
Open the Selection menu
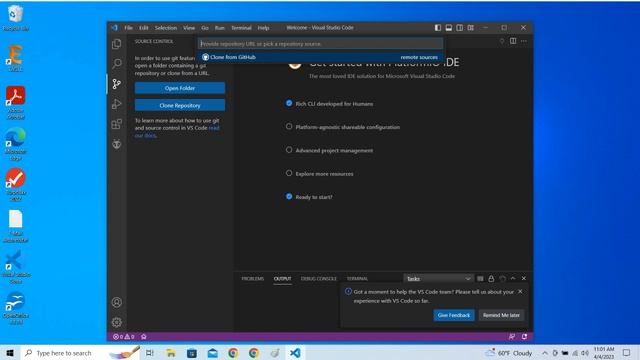pyautogui.click(x=166, y=28)
